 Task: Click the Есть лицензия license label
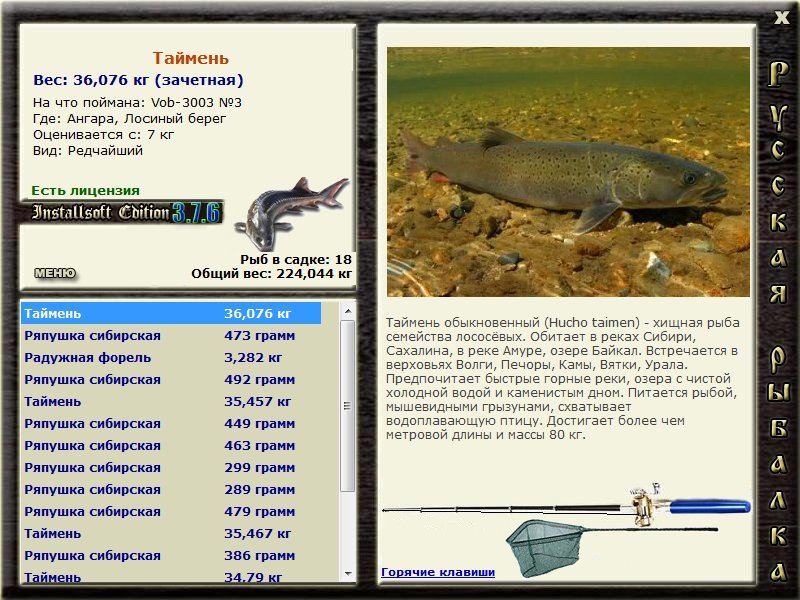tap(86, 190)
